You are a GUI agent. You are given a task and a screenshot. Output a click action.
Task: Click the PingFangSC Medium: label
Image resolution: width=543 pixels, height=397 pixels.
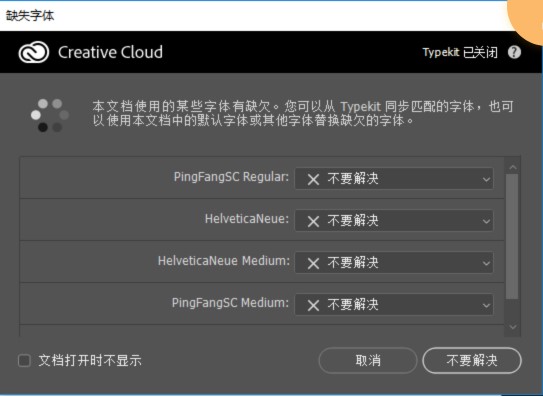(x=230, y=303)
